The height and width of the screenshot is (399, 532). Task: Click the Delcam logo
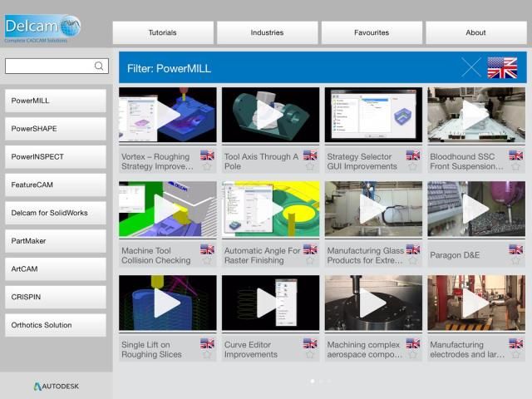[42, 27]
